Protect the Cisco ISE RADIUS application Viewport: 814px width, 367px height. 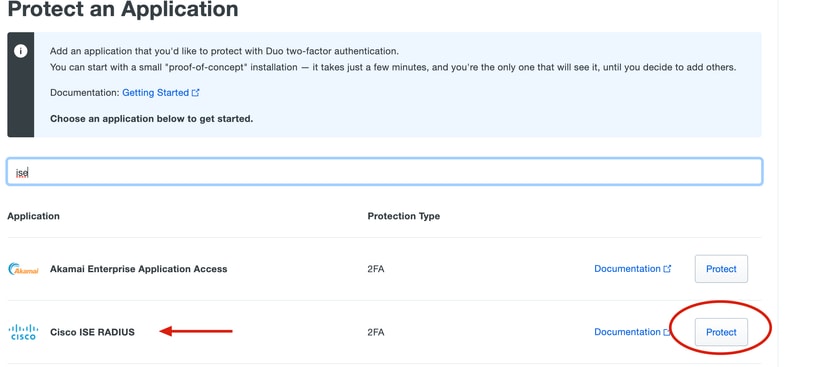(x=721, y=332)
